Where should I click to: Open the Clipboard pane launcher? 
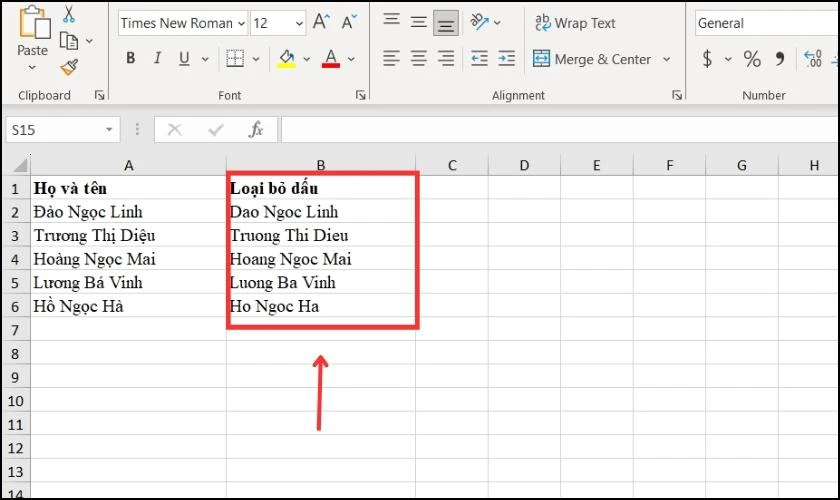[99, 95]
